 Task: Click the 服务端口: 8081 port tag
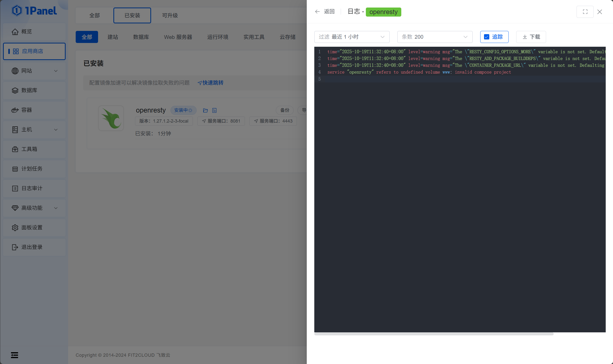pos(221,121)
